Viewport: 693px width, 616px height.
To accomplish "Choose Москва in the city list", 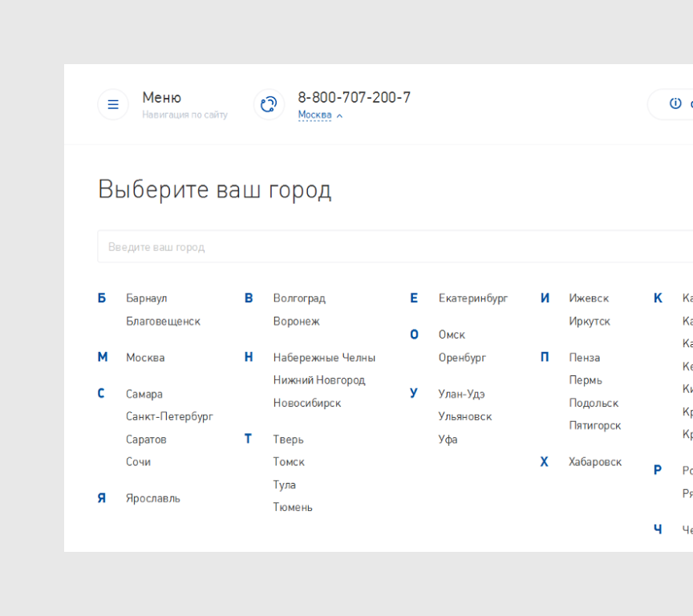I will click(x=145, y=358).
